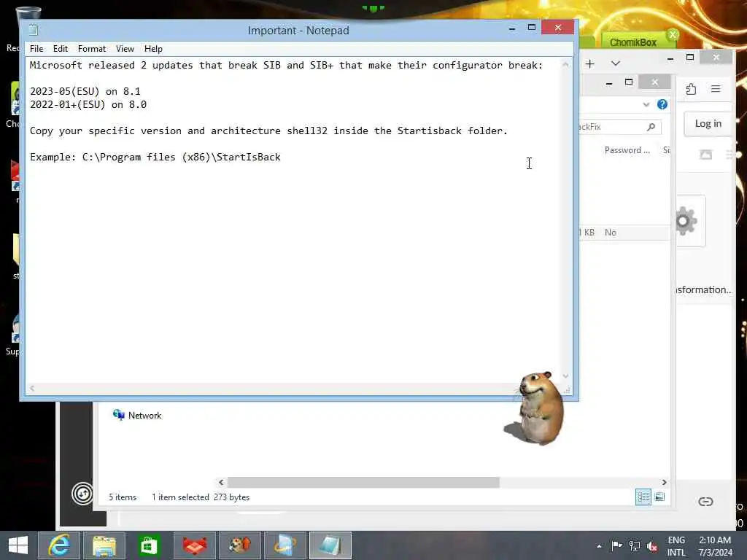
Task: Click the browser extensions puzzle icon
Action: coord(692,89)
